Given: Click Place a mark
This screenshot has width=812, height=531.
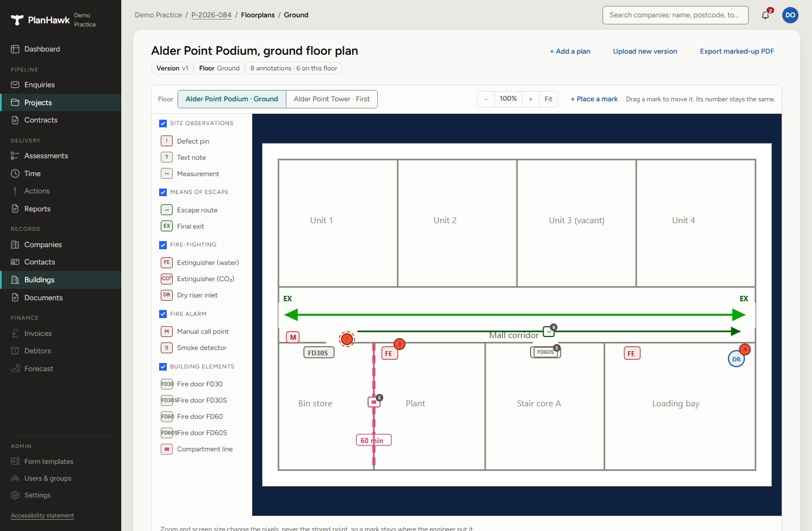Looking at the screenshot, I should [594, 99].
